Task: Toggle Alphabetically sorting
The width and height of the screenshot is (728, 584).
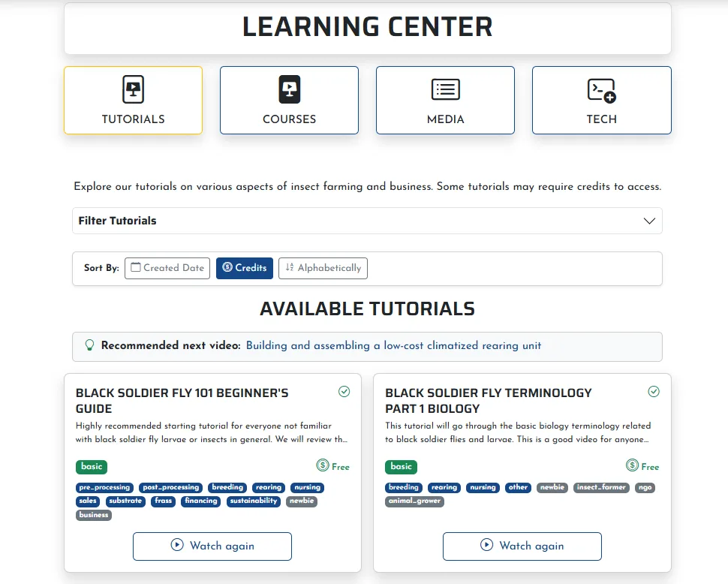Action: click(x=323, y=268)
